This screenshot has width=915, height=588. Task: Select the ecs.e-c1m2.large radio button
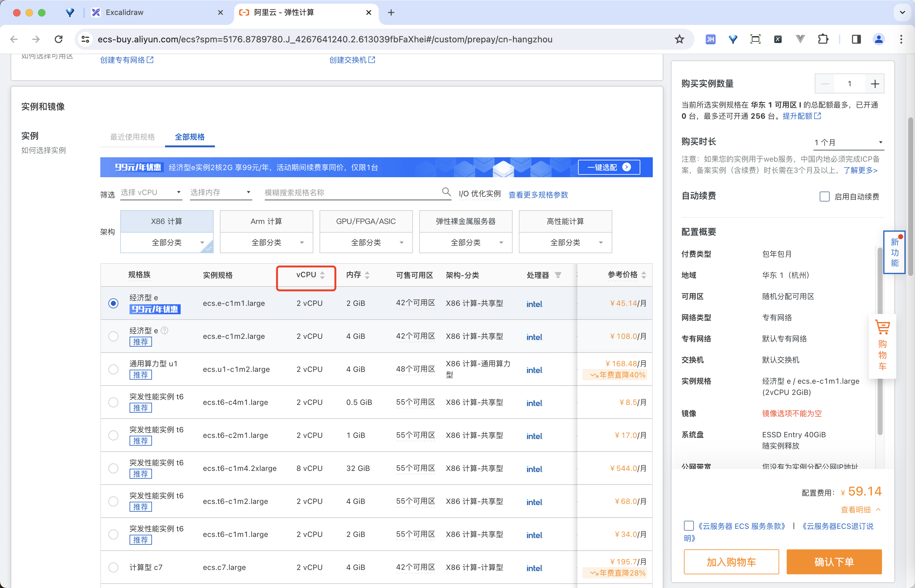point(113,336)
